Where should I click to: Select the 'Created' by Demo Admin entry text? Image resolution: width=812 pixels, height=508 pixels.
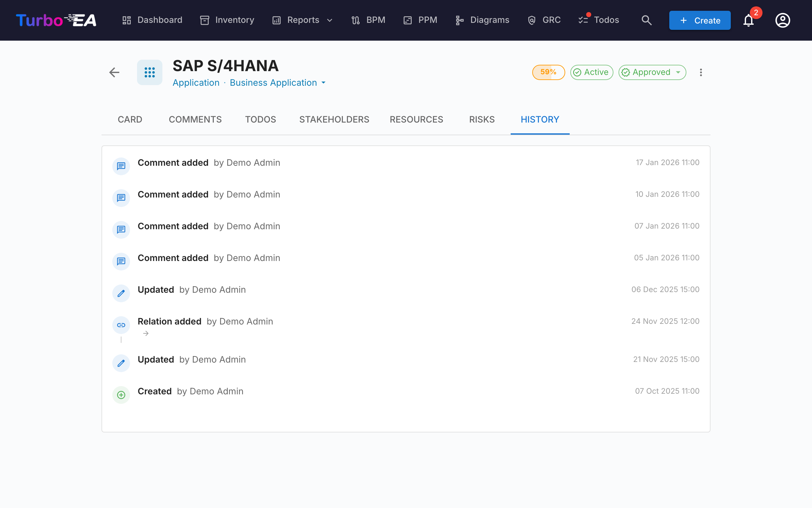coord(191,391)
